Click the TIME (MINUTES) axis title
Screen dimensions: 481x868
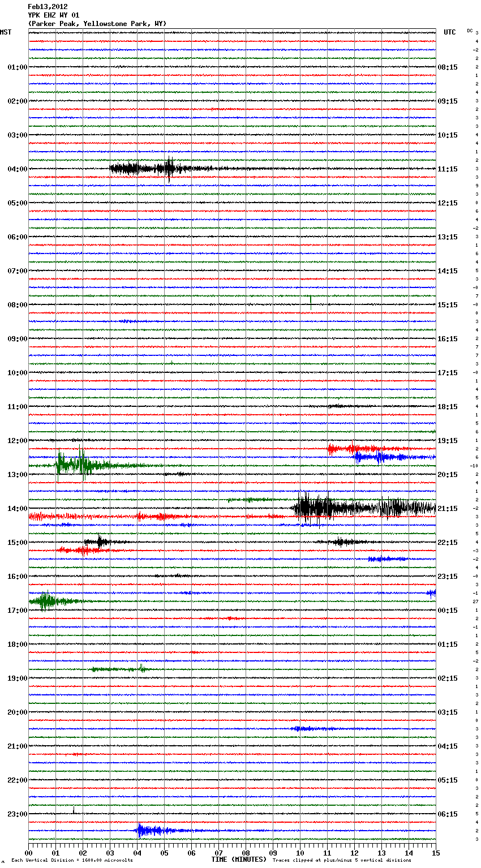click(239, 860)
